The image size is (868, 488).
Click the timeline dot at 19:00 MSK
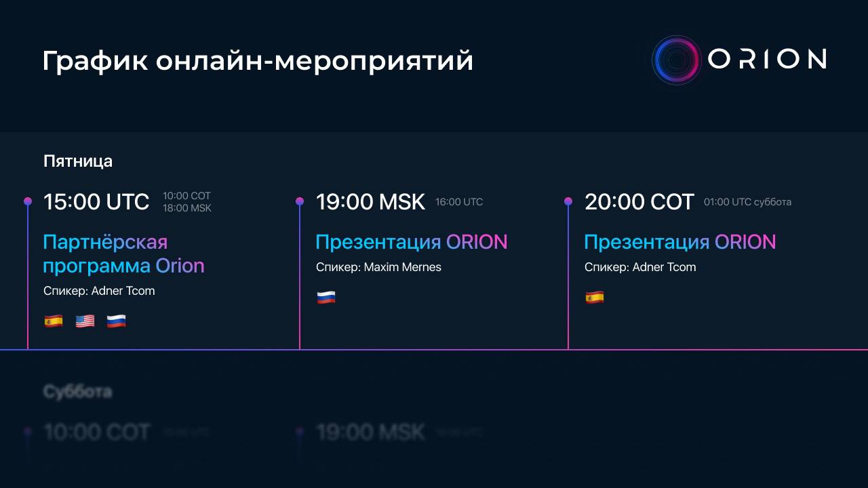tap(300, 201)
